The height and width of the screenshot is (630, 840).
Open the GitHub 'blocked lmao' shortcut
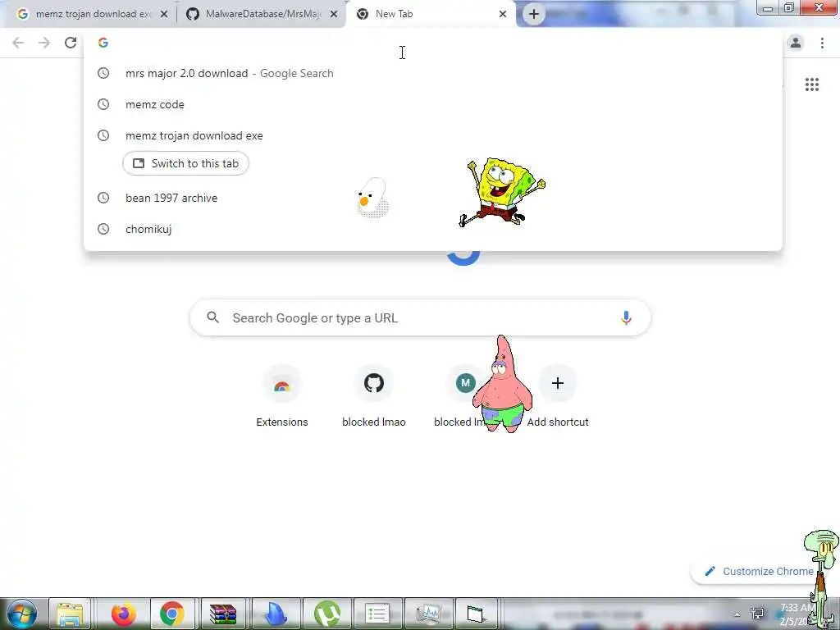click(x=374, y=397)
